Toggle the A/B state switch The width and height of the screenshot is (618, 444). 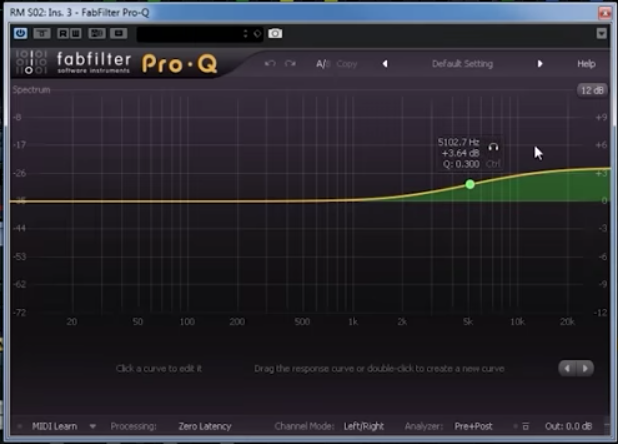tap(323, 64)
